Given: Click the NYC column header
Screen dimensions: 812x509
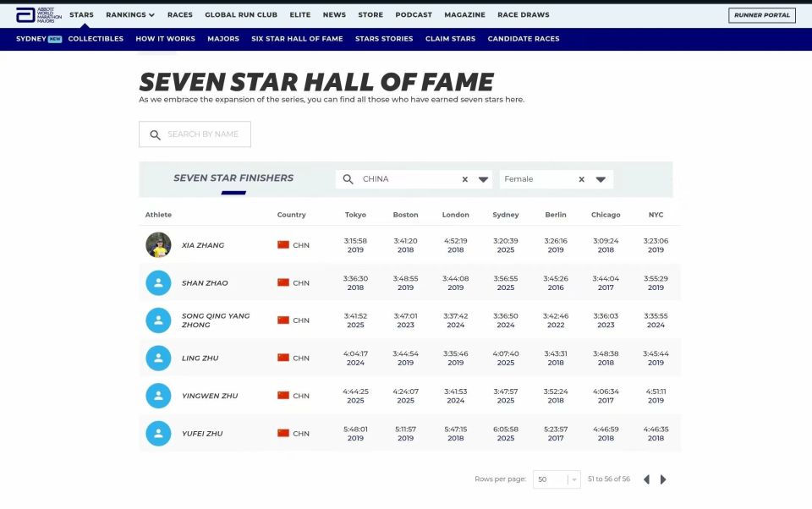Looking at the screenshot, I should [656, 215].
